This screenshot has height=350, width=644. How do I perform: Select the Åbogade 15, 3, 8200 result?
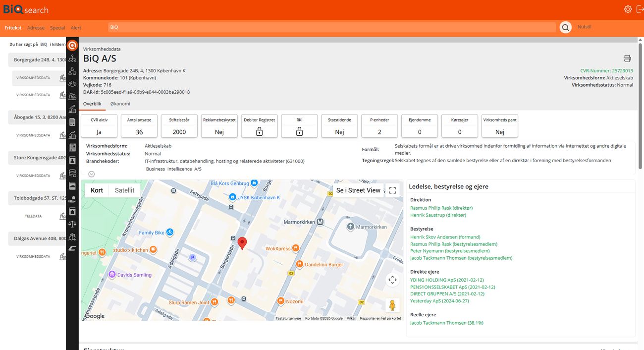(38, 117)
